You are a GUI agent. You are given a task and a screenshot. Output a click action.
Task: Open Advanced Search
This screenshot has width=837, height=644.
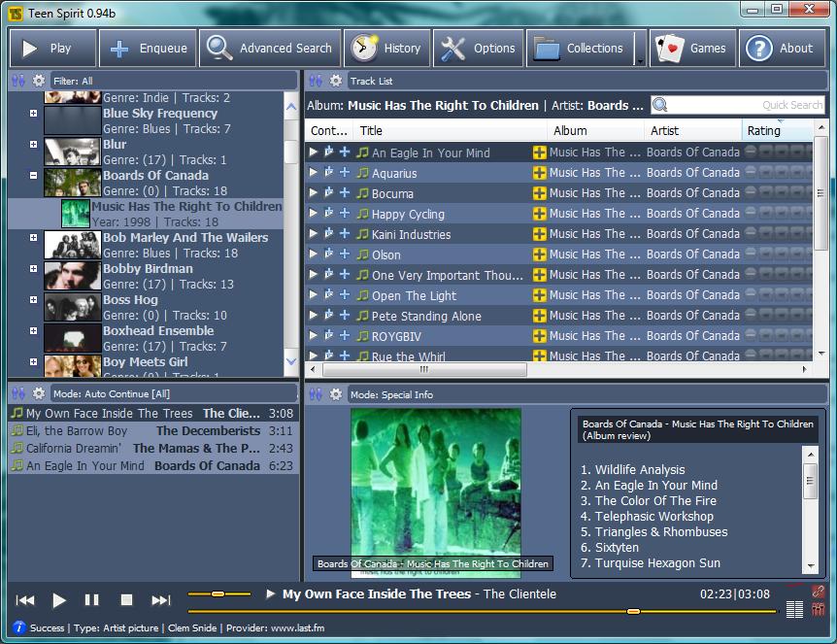click(270, 49)
